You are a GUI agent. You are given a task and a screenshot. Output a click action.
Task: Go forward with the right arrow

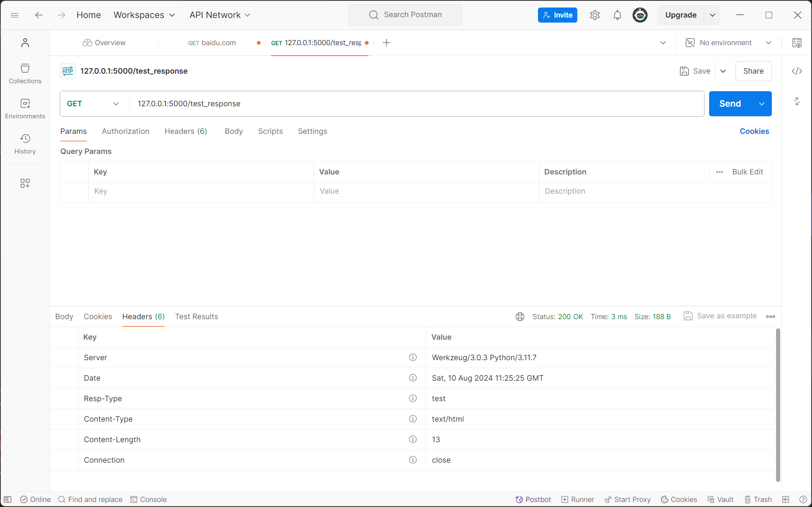[61, 15]
